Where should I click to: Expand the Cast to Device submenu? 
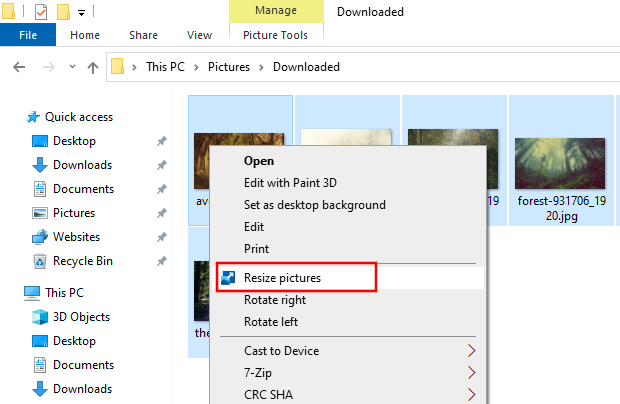(x=349, y=351)
